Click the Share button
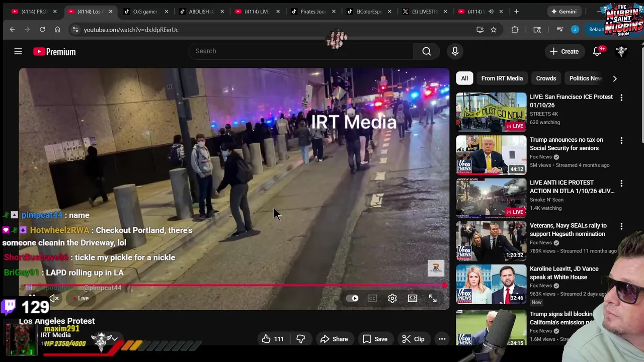This screenshot has width=644, height=362. [334, 339]
